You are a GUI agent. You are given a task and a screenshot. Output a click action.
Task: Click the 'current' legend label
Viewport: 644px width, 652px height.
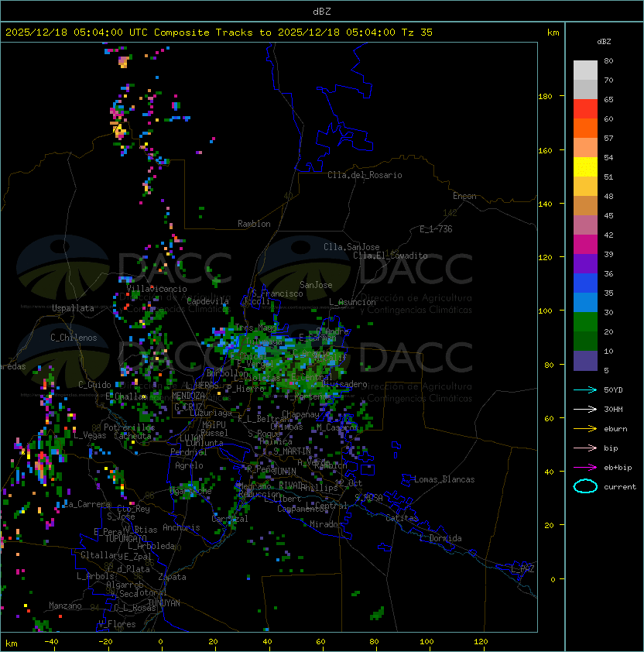(x=620, y=487)
